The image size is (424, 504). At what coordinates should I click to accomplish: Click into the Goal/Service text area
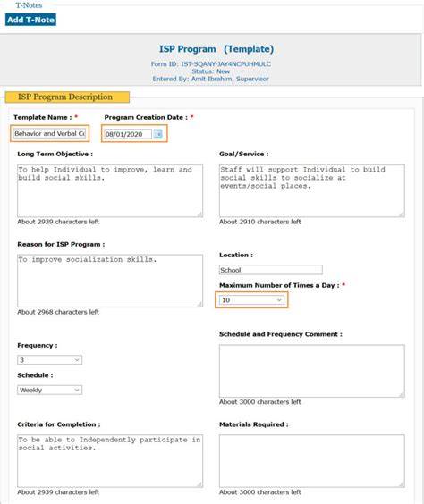[x=312, y=191]
